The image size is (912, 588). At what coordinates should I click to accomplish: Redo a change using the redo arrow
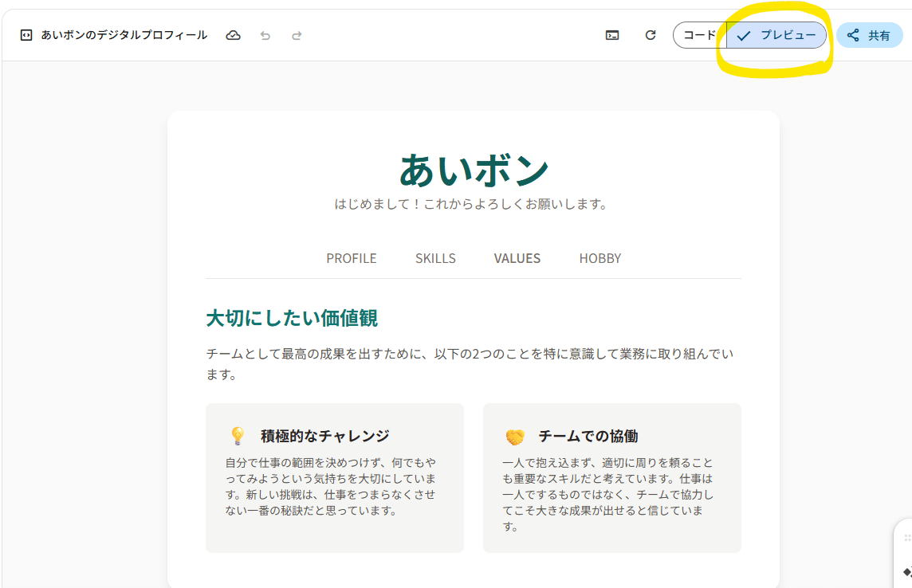[x=296, y=35]
